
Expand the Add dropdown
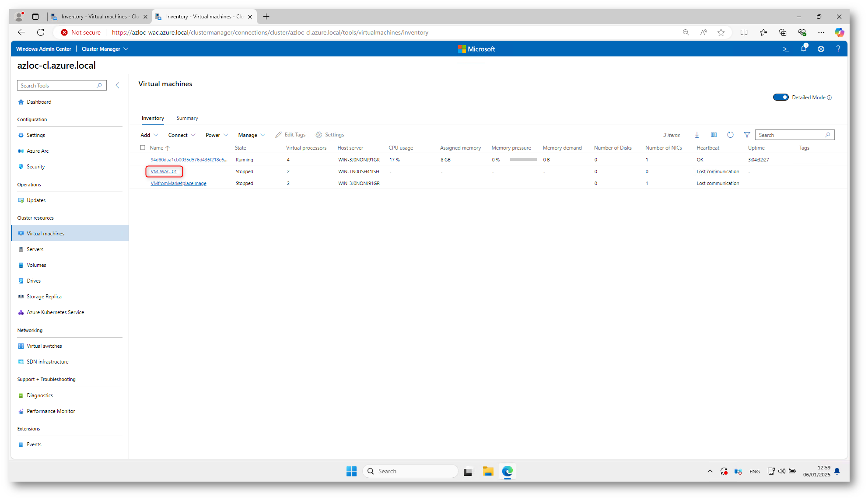(x=149, y=135)
